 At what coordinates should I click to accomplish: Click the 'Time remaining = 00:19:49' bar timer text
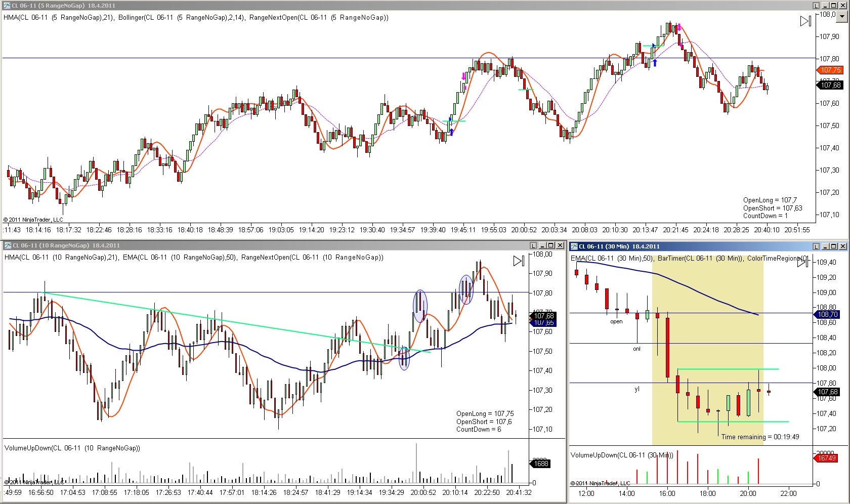coord(760,437)
